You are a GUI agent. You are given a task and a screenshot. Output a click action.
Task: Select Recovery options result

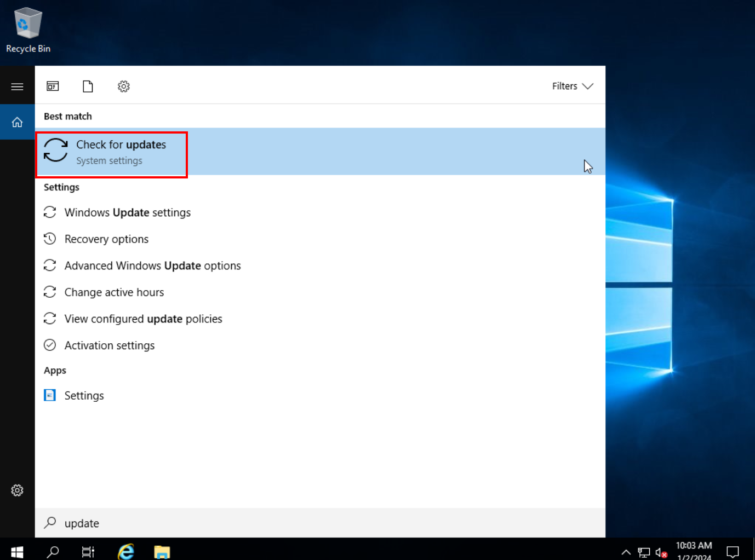coord(106,239)
